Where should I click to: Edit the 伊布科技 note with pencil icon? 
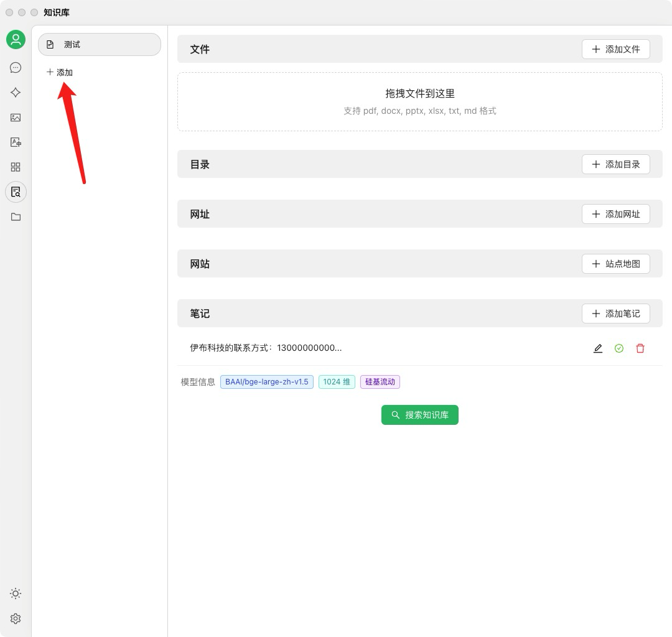[x=598, y=348]
